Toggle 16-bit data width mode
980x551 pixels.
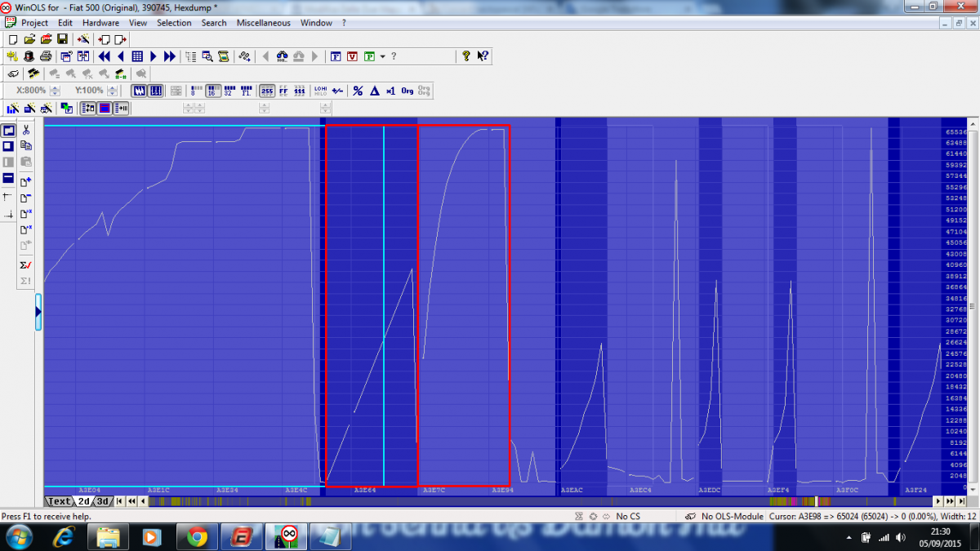tap(212, 91)
